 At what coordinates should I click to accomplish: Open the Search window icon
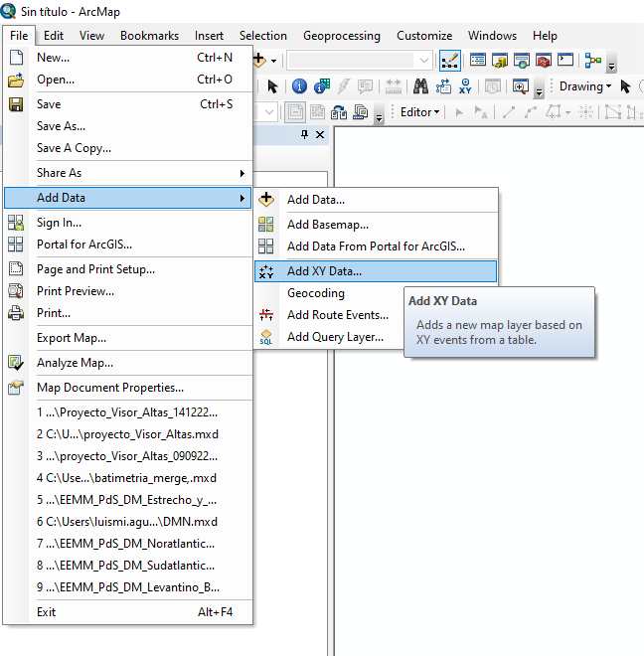tap(522, 61)
